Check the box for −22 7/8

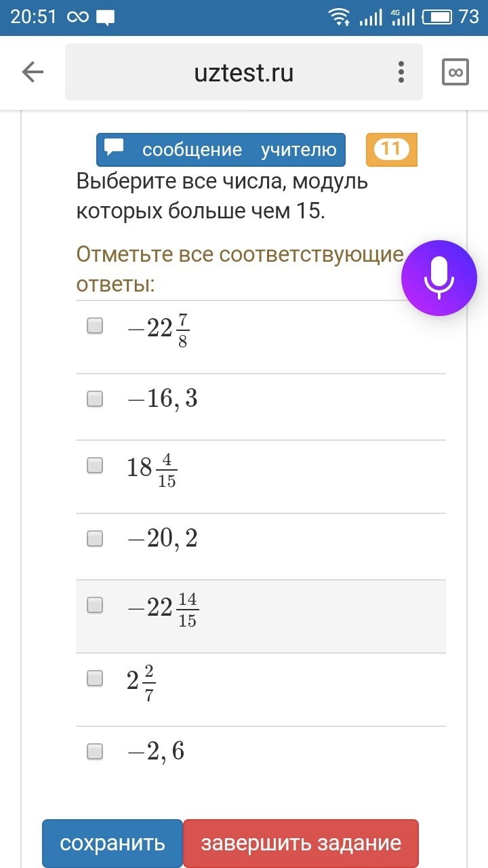95,326
